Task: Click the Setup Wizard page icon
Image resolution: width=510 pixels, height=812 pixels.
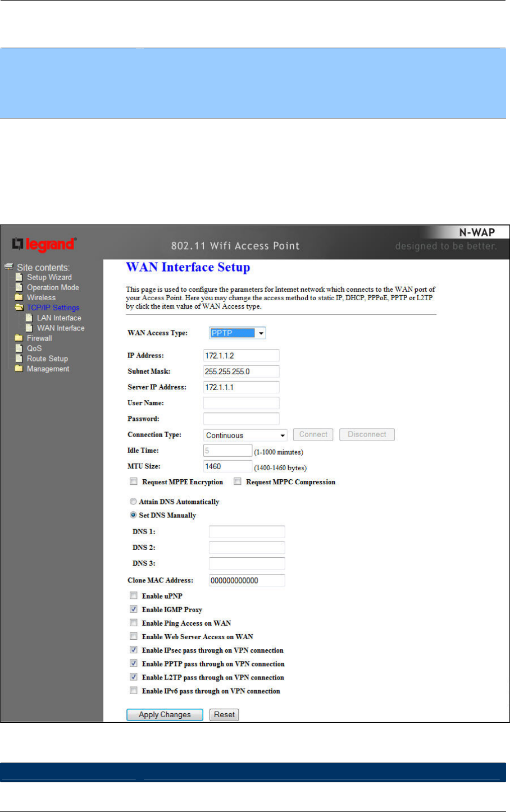Action: pos(19,277)
